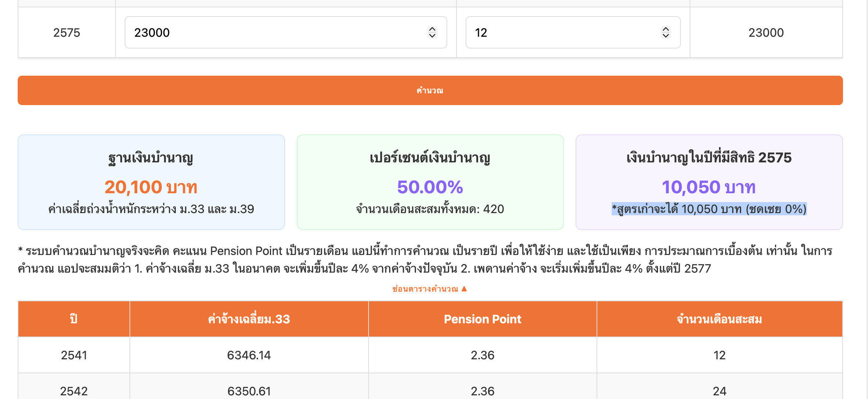Click the 2575 year cell in input row
The width and height of the screenshot is (868, 399).
pyautogui.click(x=67, y=32)
